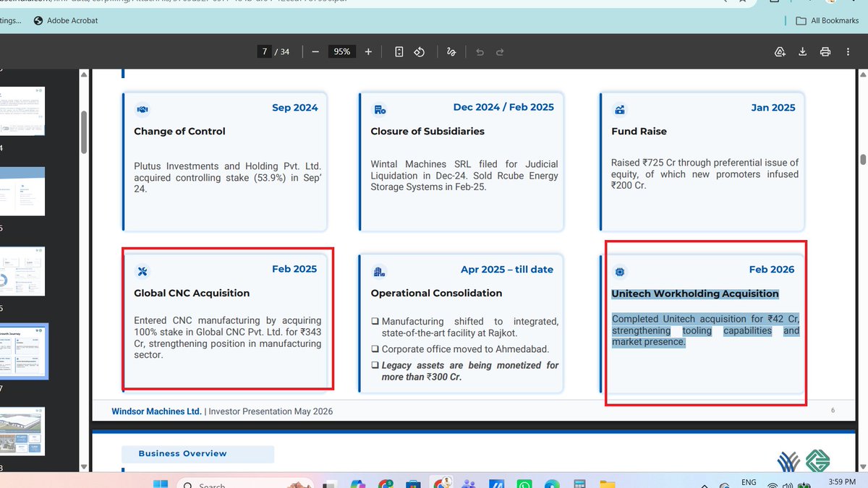Open page 4 thumbnail in sidebar
This screenshot has width=868, height=488.
22,111
